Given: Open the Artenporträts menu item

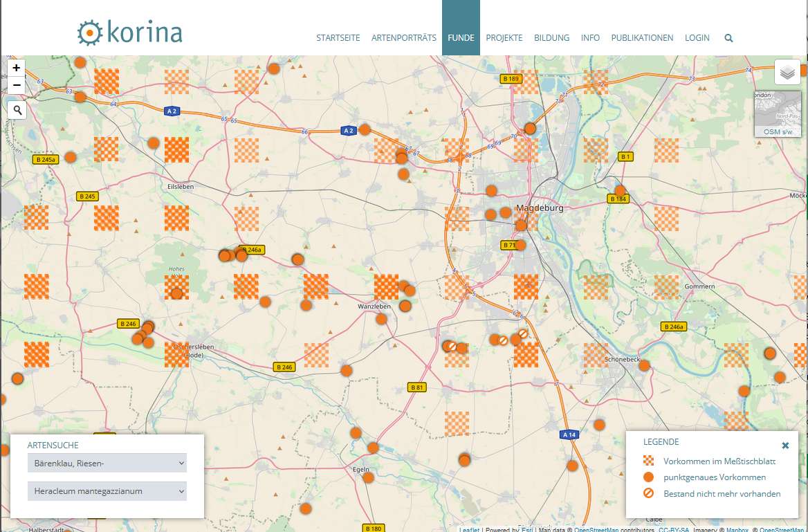Looking at the screenshot, I should coord(404,38).
